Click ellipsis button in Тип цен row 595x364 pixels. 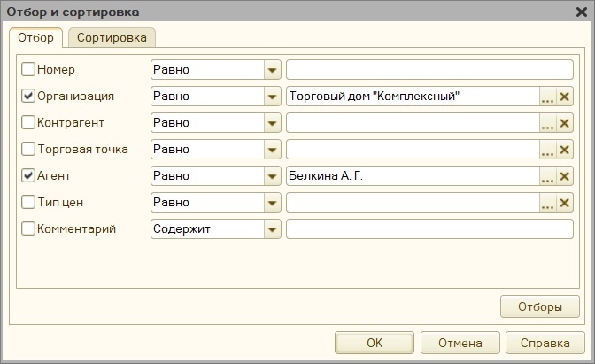tap(548, 203)
